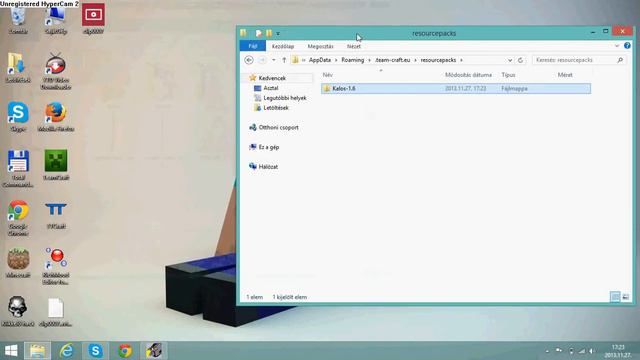Click the resourcepacks search field
This screenshot has width=640, height=360.
point(578,60)
